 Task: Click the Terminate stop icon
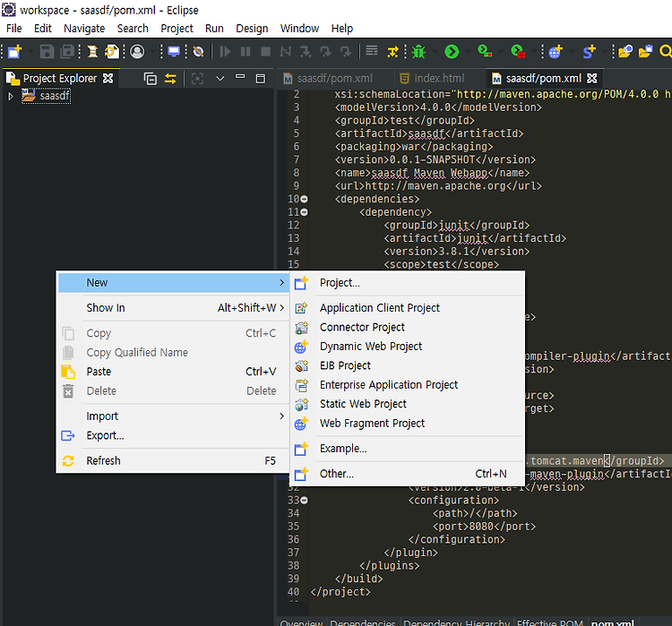coord(266,52)
